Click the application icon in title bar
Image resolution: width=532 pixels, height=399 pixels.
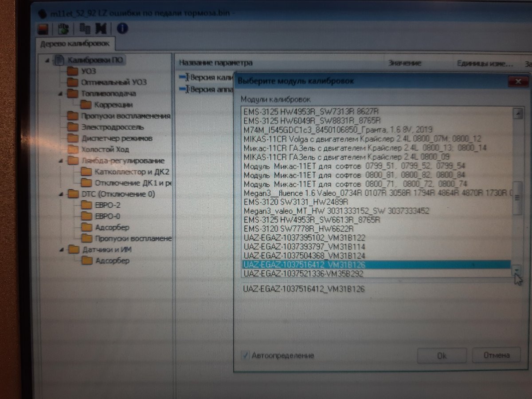pyautogui.click(x=43, y=13)
